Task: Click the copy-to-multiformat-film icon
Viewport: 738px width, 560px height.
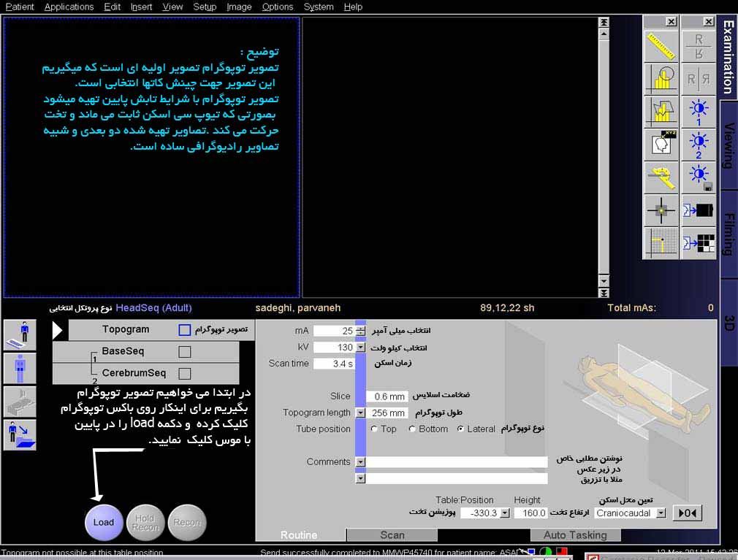Action: click(699, 242)
